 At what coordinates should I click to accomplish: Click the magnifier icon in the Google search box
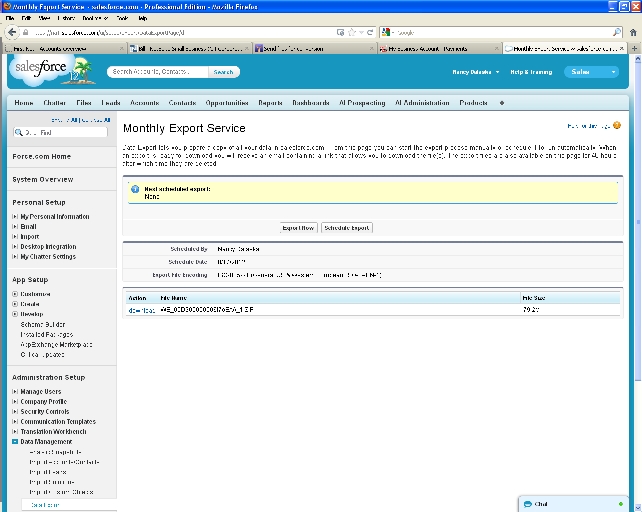[x=617, y=32]
